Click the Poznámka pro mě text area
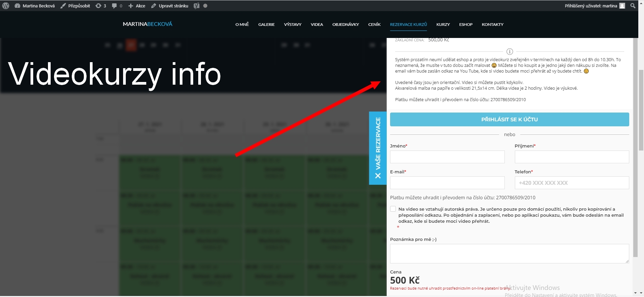644x297 pixels. pyautogui.click(x=509, y=254)
